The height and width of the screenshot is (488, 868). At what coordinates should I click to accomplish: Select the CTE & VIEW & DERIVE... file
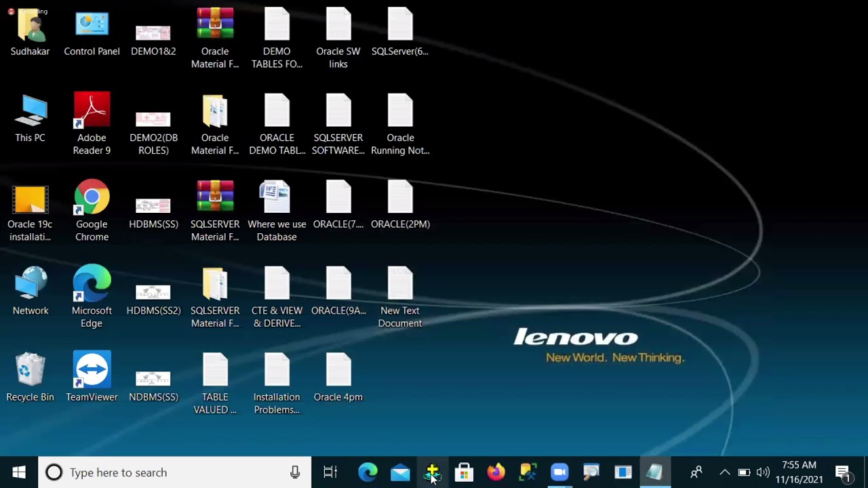[277, 298]
